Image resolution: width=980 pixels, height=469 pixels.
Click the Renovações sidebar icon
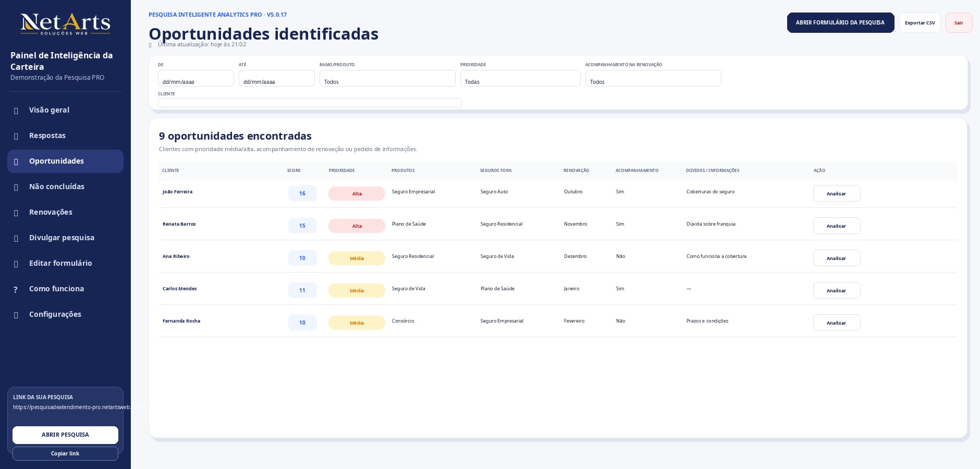pos(16,213)
